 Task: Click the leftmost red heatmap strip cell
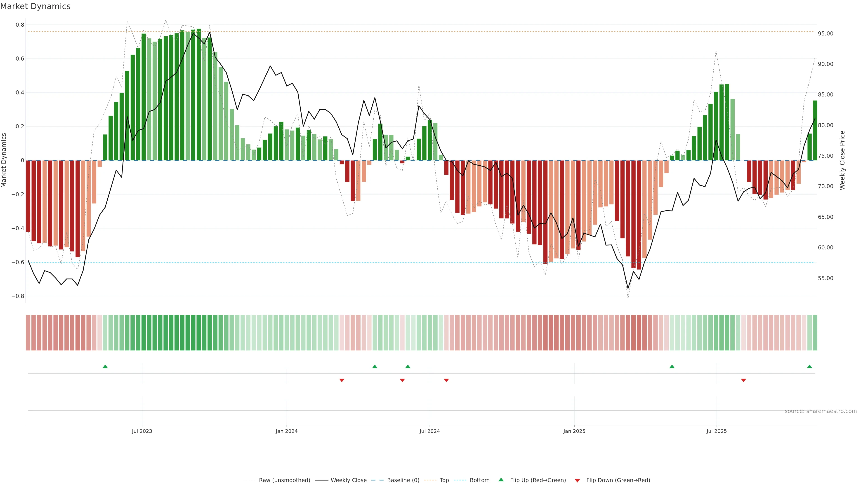28,332
